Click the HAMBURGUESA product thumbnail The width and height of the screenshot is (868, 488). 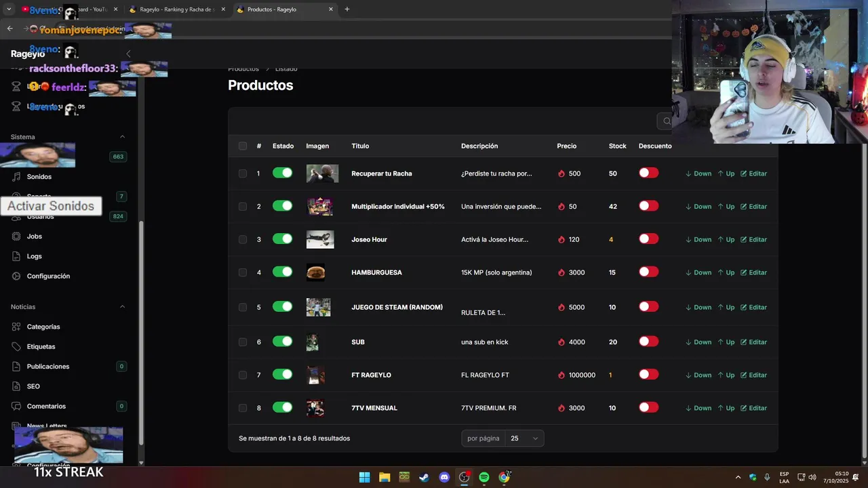315,272
